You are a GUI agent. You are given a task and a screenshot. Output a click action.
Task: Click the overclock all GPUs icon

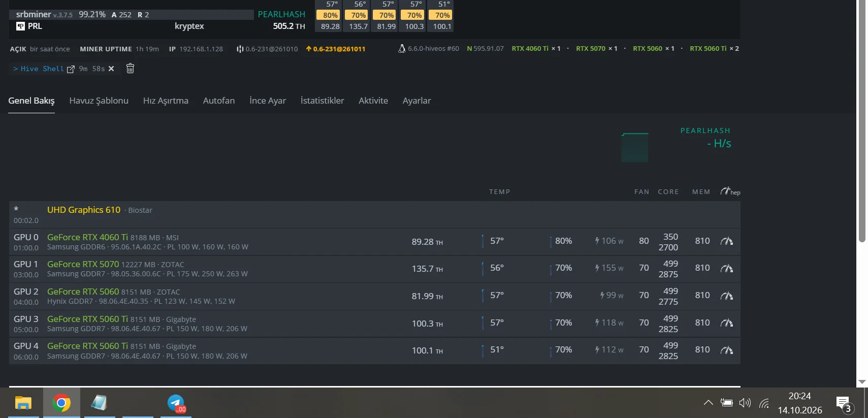(730, 191)
